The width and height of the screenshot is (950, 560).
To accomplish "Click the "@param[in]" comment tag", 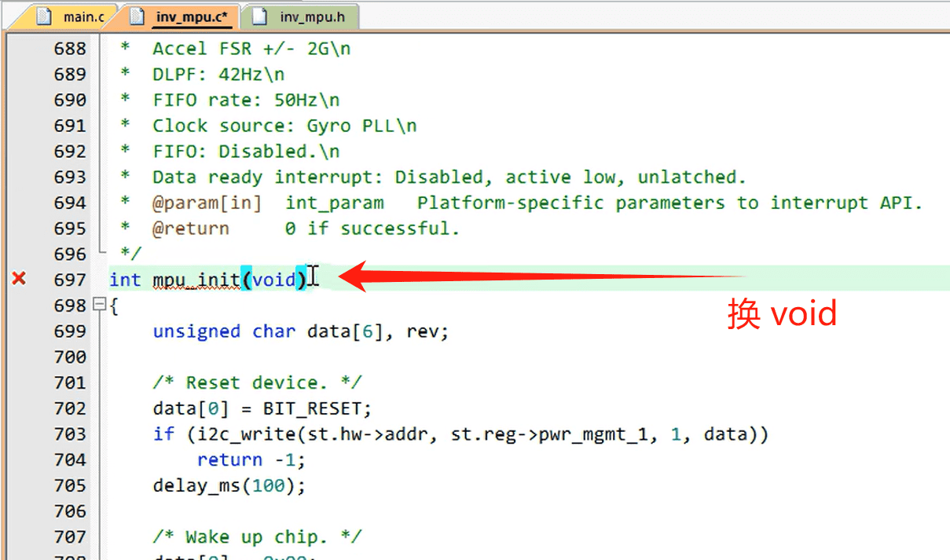I will click(x=207, y=203).
